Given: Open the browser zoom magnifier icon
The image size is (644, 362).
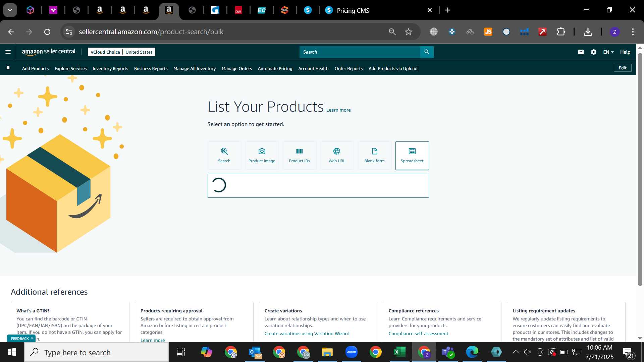Looking at the screenshot, I should tap(392, 32).
